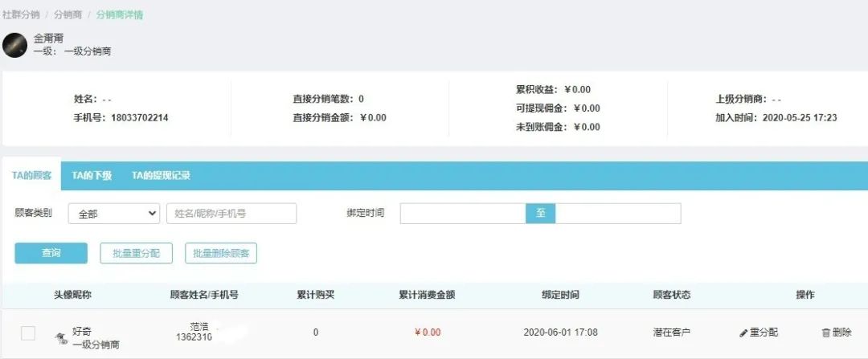This screenshot has width=868, height=359.
Task: Click the 绑定时间 start date field
Action: click(x=463, y=214)
